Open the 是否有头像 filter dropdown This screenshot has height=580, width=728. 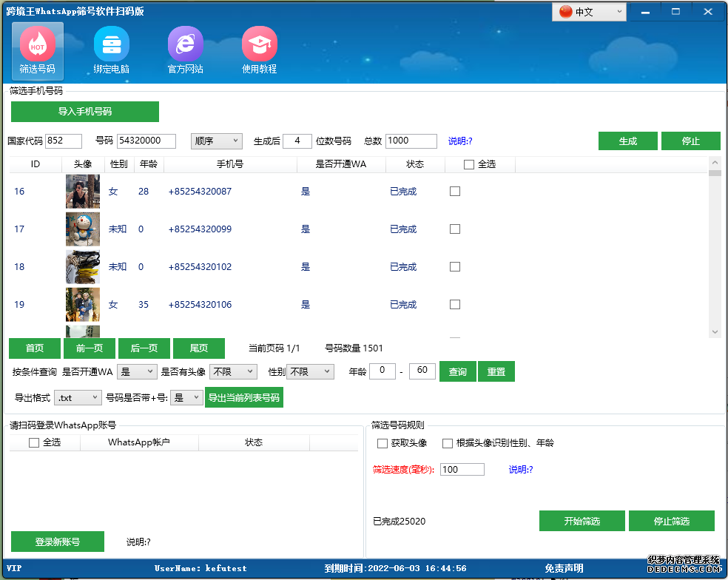click(x=233, y=371)
